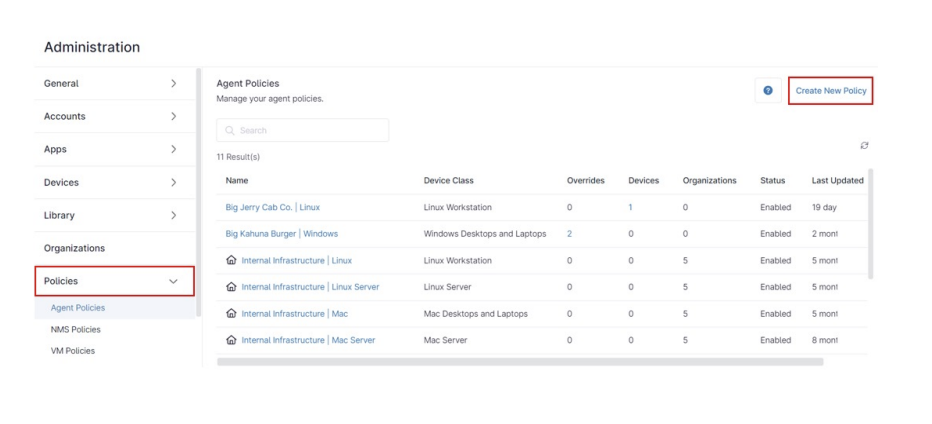
Task: Click home icon beside Internal Infrastructure | Linux Server
Action: [232, 287]
